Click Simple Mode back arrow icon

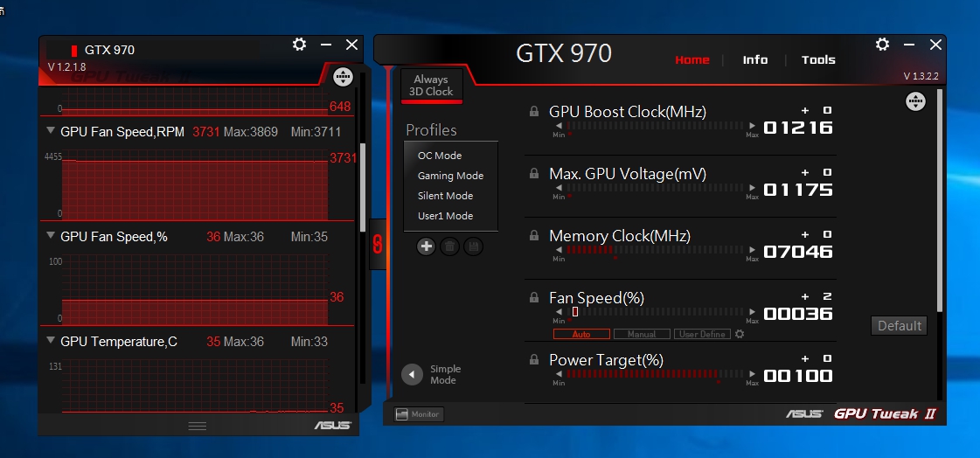click(x=412, y=375)
